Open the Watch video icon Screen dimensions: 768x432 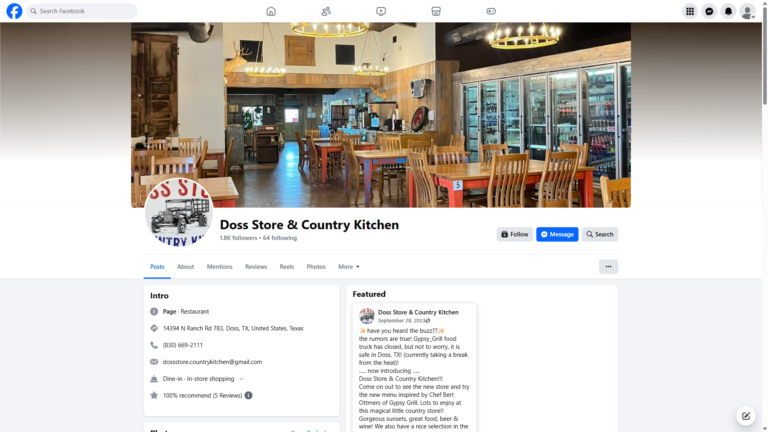pos(381,11)
